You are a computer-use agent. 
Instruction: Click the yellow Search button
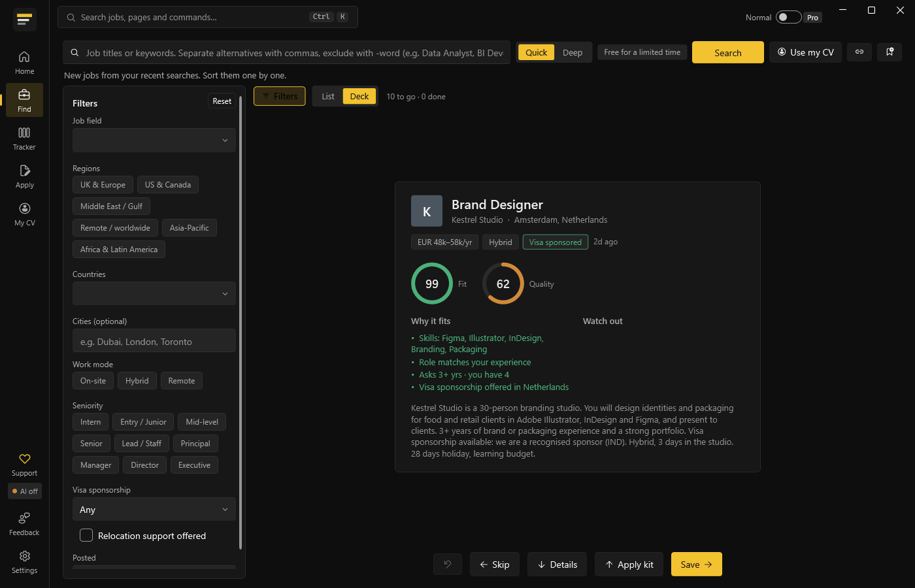click(728, 52)
